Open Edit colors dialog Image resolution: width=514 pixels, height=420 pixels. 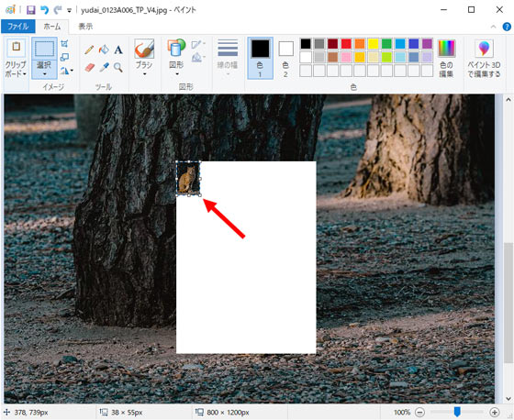click(446, 58)
